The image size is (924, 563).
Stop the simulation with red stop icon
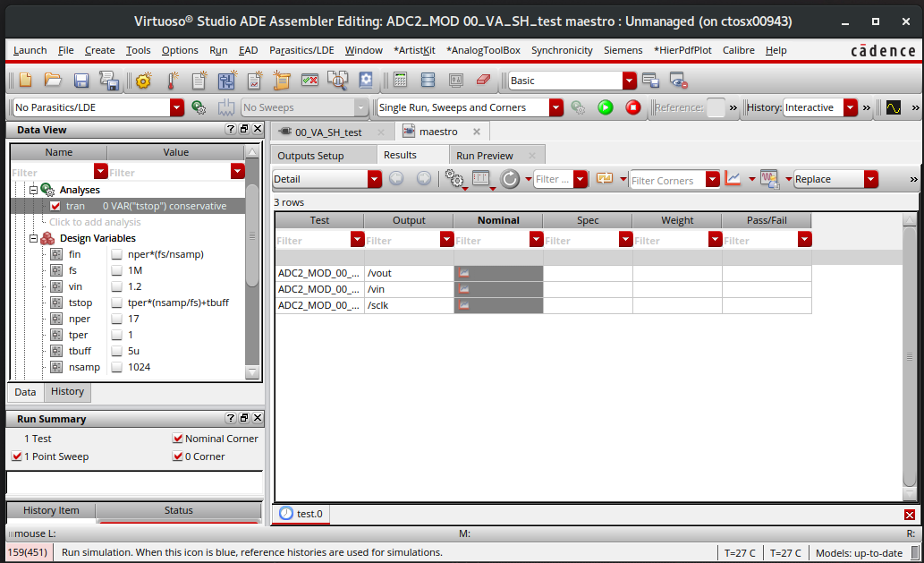point(633,107)
